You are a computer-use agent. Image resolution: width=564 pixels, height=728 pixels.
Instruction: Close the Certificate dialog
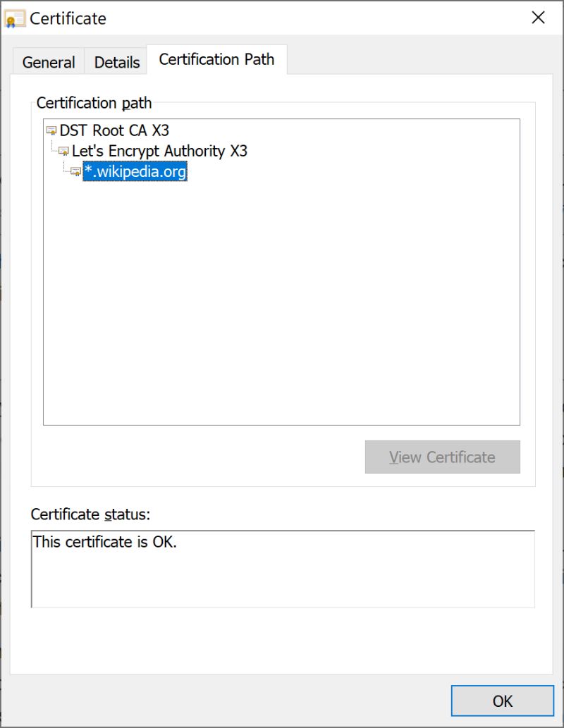[x=538, y=18]
